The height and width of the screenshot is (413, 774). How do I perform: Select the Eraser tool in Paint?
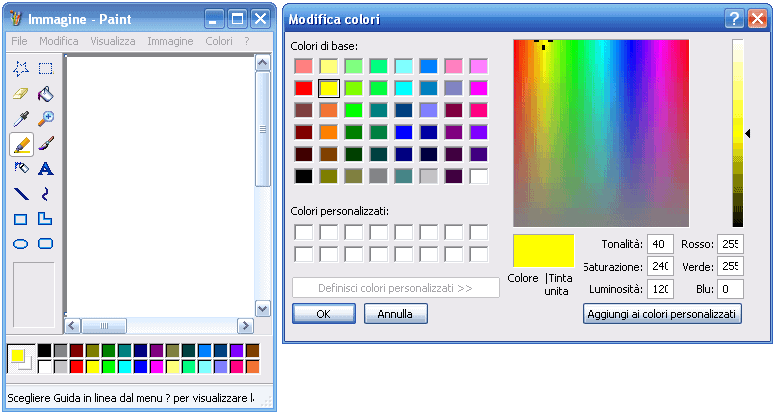21,94
